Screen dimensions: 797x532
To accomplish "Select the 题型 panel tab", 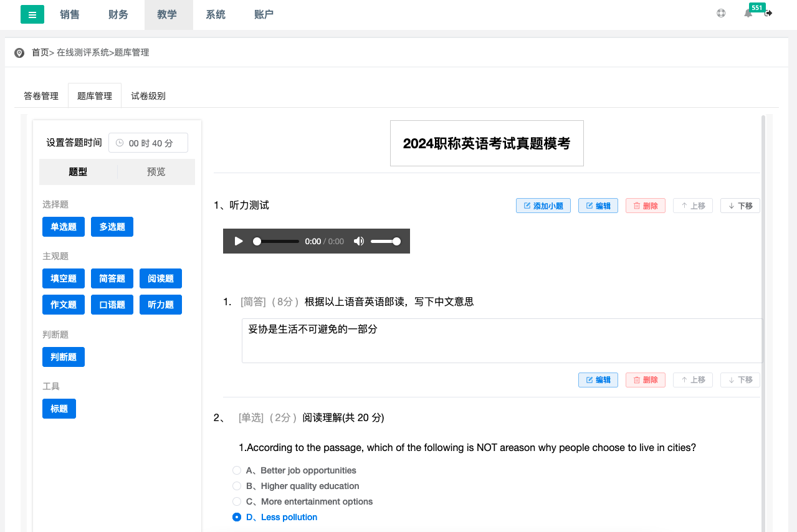I will click(x=78, y=172).
